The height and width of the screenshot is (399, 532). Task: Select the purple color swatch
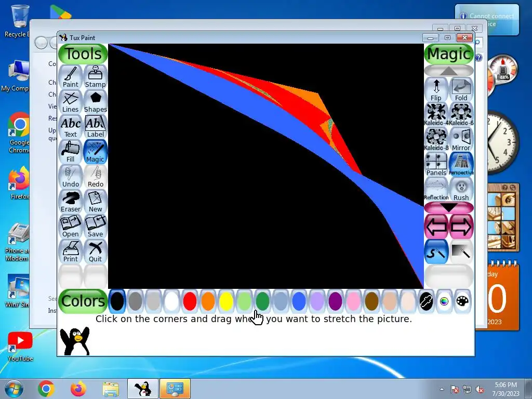pyautogui.click(x=335, y=301)
